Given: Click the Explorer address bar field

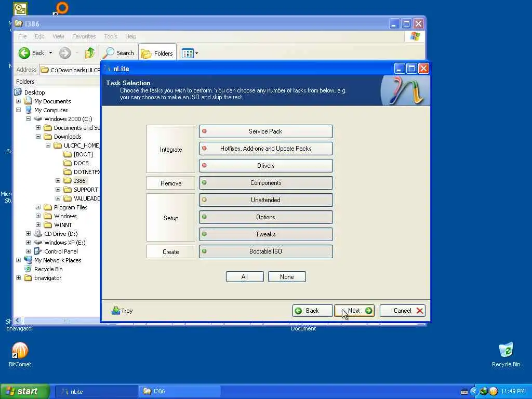Looking at the screenshot, I should 70,70.
